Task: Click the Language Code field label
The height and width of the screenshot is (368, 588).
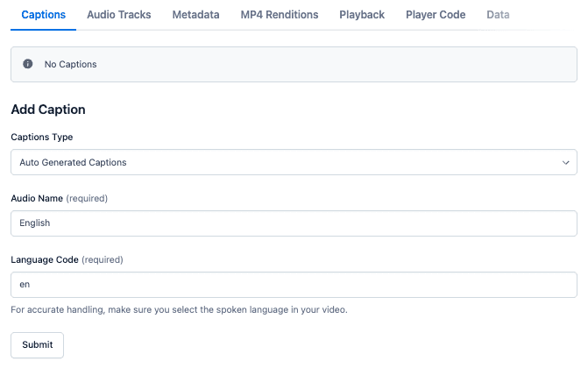Action: [45, 259]
